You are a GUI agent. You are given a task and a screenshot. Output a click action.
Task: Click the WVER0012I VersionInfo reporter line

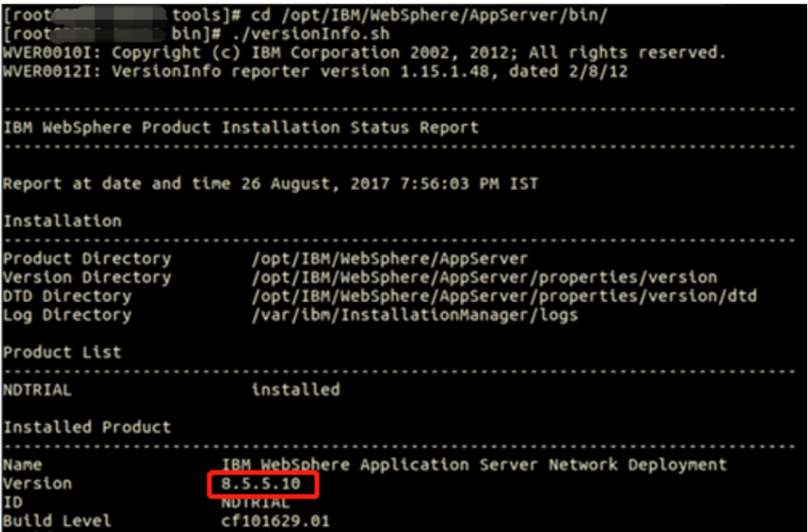(x=314, y=71)
